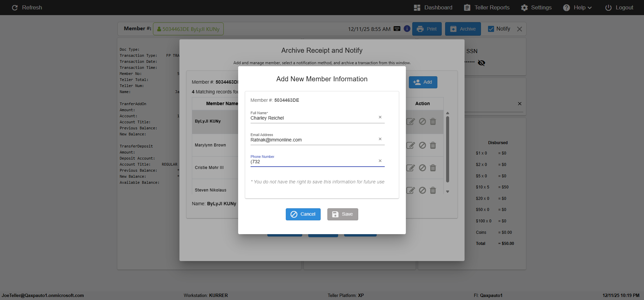Clear the Phone Number field
644x300 pixels.
click(x=380, y=161)
